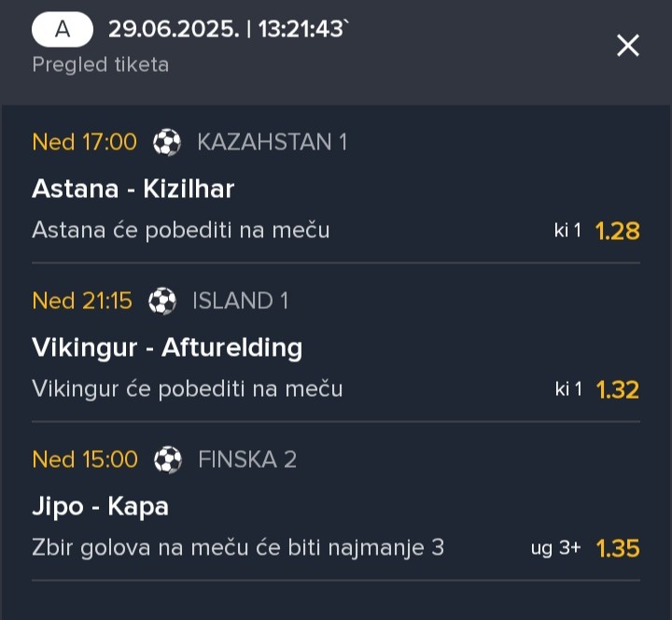Select the KAZAHSTAN 1 league label
The height and width of the screenshot is (620, 672).
click(273, 142)
